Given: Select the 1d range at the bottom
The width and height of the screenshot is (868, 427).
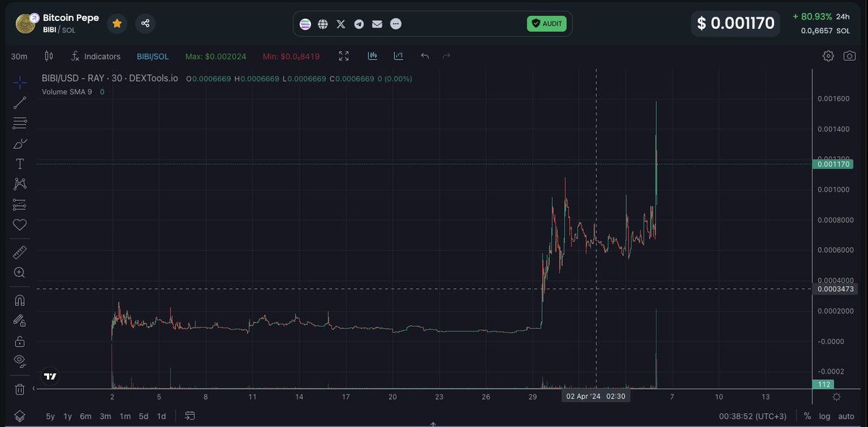Looking at the screenshot, I should pos(162,416).
